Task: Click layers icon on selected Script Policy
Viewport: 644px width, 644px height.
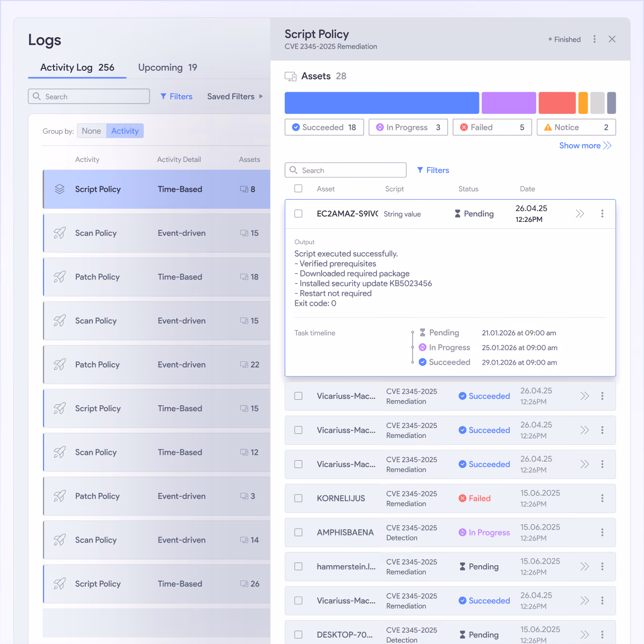Action: [60, 189]
